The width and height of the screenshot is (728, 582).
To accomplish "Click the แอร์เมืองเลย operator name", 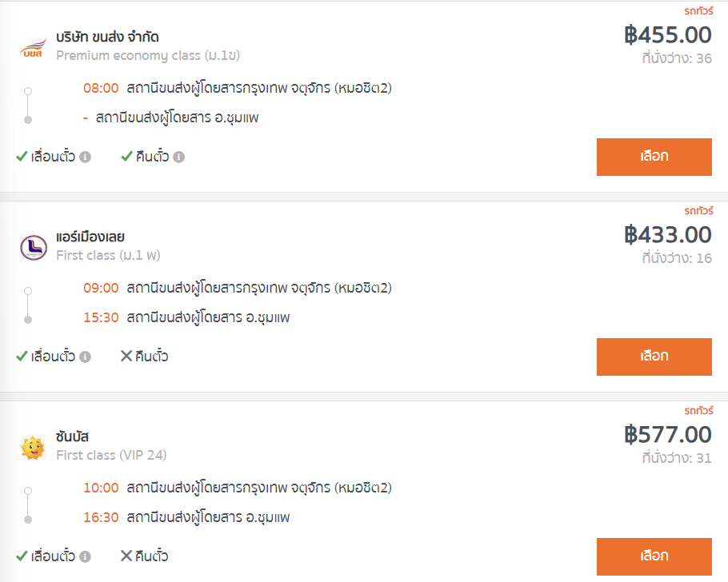I will [90, 237].
